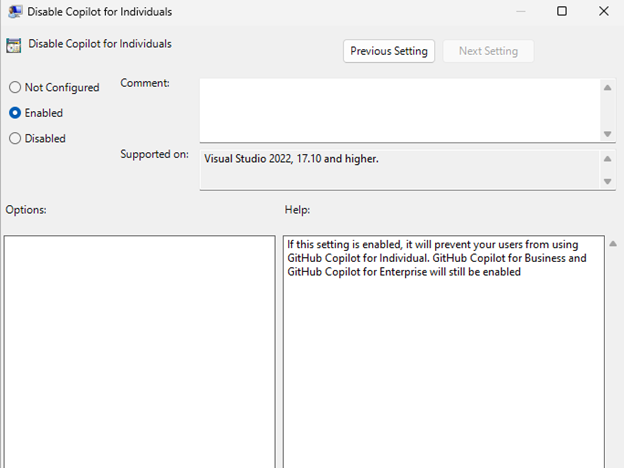This screenshot has height=468, width=624.
Task: Click the Next Setting button
Action: pyautogui.click(x=488, y=51)
